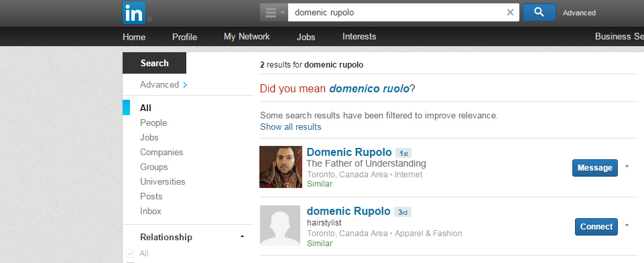Go to the My Network menu
Viewport: 644px width, 263px height.
point(247,37)
